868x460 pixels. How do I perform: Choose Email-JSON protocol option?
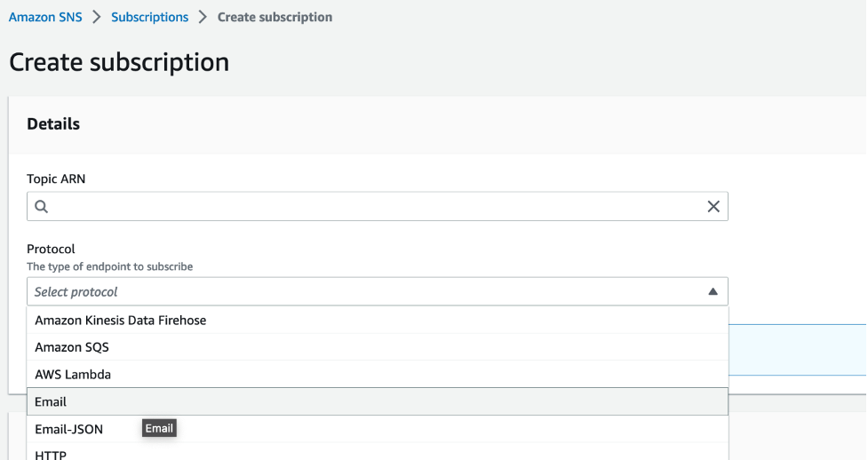377,429
